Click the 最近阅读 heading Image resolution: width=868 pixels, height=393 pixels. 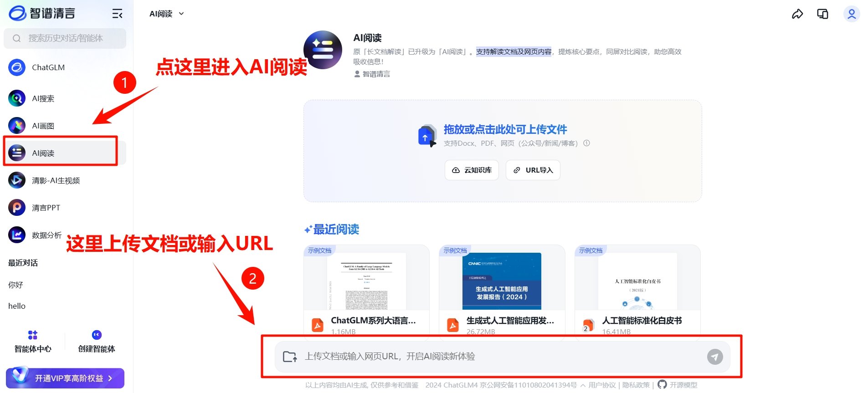pos(332,229)
